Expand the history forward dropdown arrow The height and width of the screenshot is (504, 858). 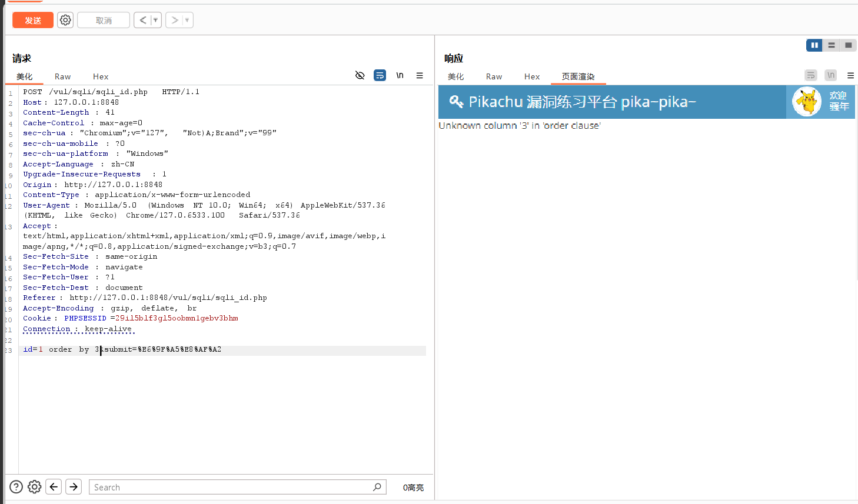click(x=187, y=20)
